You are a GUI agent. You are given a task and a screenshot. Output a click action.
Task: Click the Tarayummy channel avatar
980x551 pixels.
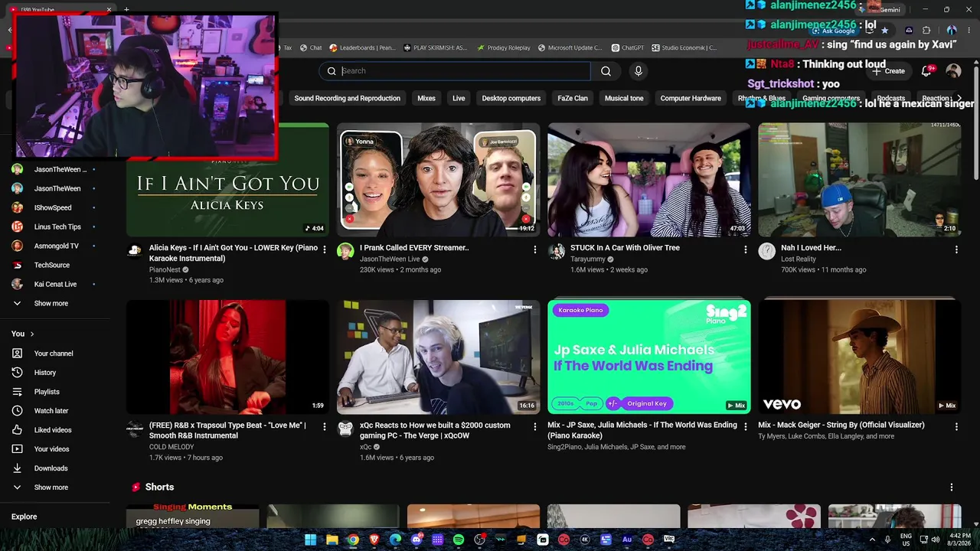(x=557, y=252)
